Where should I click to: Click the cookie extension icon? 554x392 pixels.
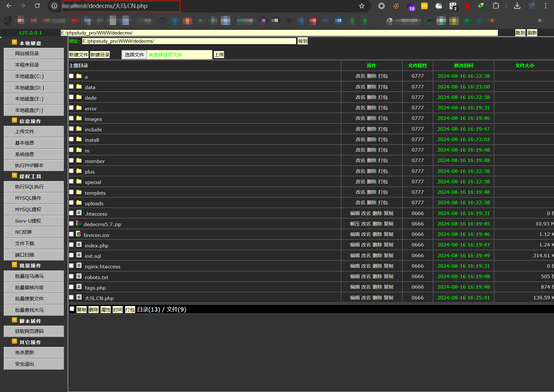click(x=396, y=6)
